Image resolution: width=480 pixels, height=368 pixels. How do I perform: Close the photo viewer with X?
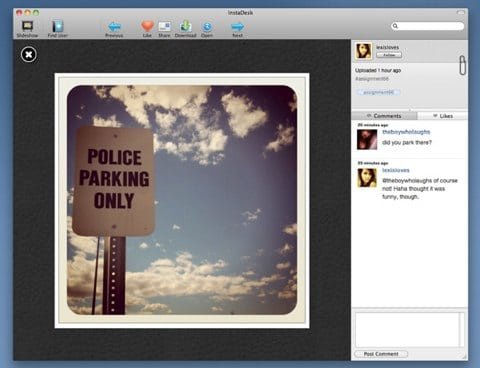click(x=29, y=54)
